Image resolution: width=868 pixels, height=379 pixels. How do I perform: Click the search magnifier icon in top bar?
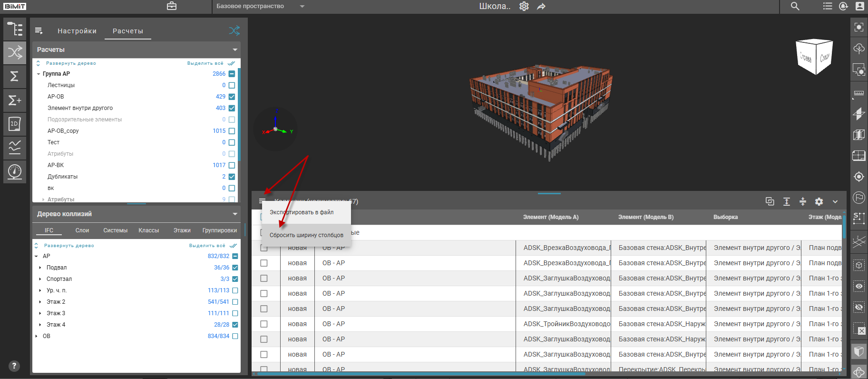point(795,6)
